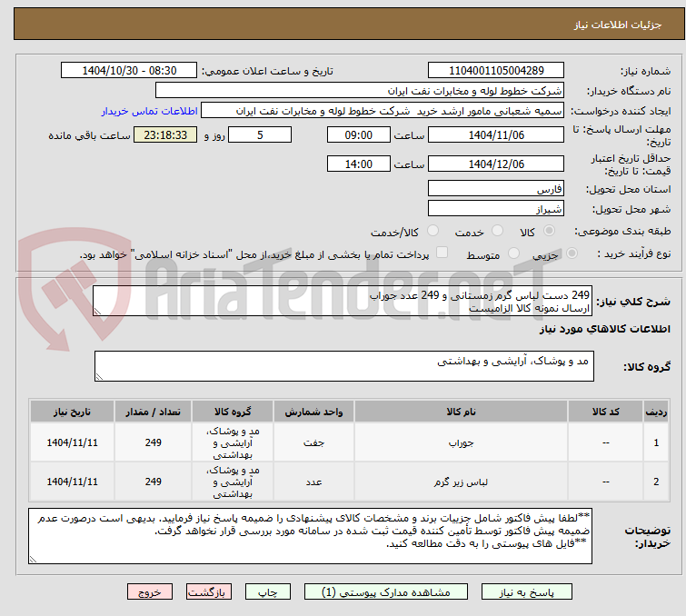Select the خدمت radio button
This screenshot has height=616, width=686.
[x=497, y=231]
